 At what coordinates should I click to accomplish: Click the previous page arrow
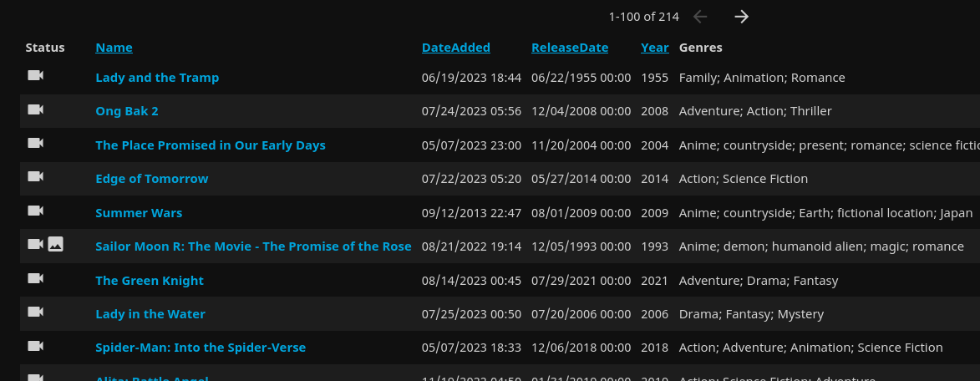tap(700, 17)
